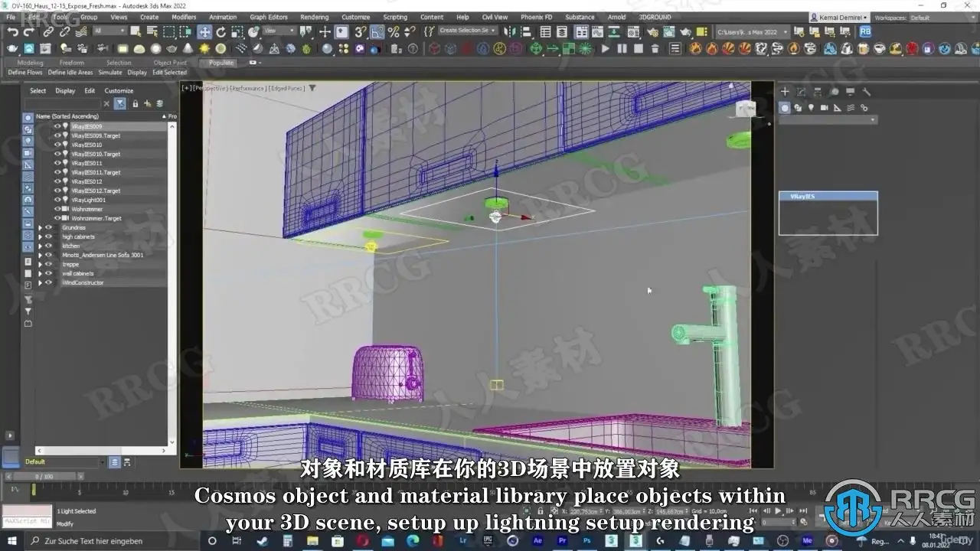Image resolution: width=980 pixels, height=551 pixels.
Task: Open the Kemal Demirel account menu
Action: click(x=839, y=18)
